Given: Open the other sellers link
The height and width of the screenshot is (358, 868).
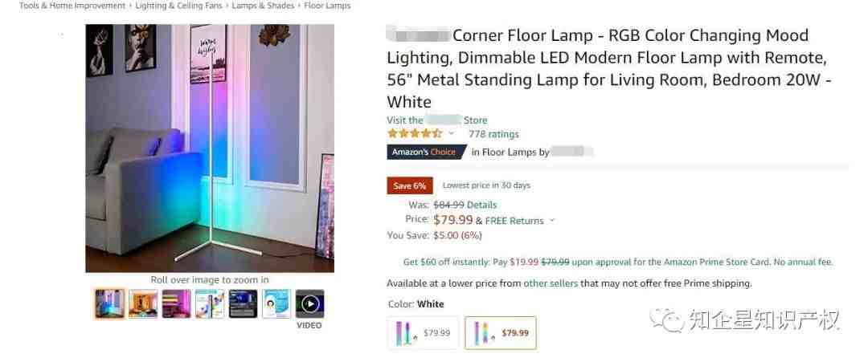Looking at the screenshot, I should [x=551, y=283].
